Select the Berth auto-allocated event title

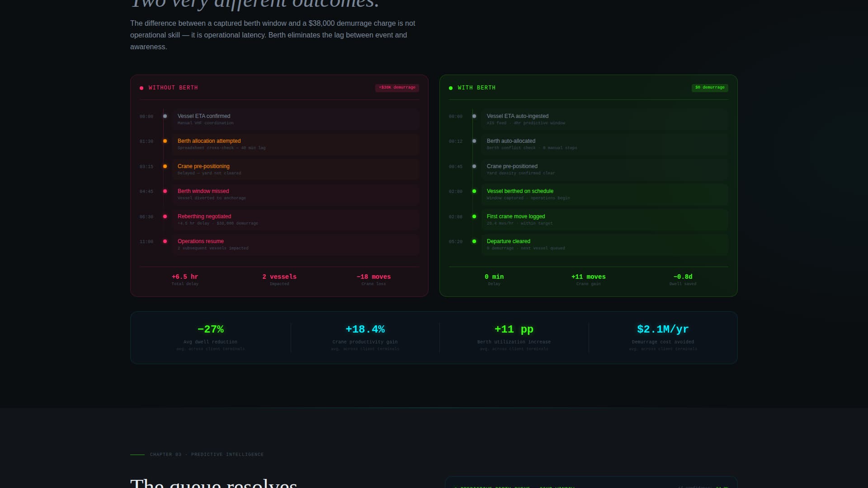click(x=511, y=141)
